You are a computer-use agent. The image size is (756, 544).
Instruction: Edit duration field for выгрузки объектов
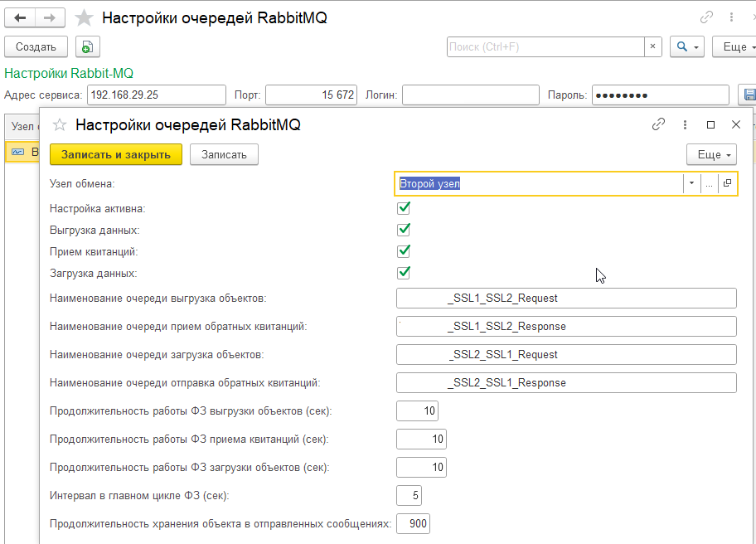coord(418,410)
